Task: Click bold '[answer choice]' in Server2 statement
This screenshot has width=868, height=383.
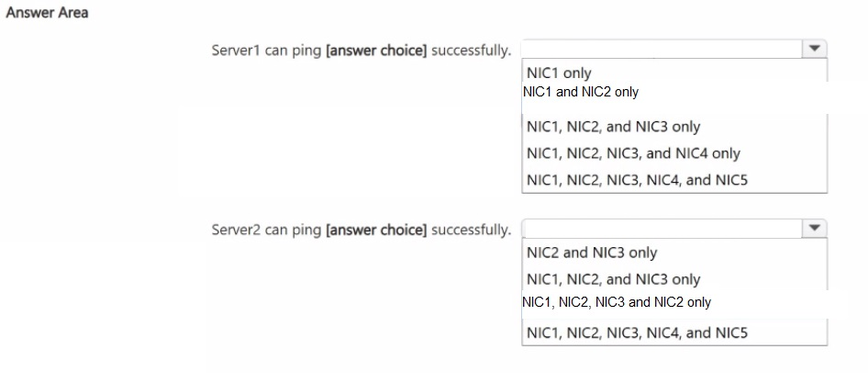Action: coord(376,230)
